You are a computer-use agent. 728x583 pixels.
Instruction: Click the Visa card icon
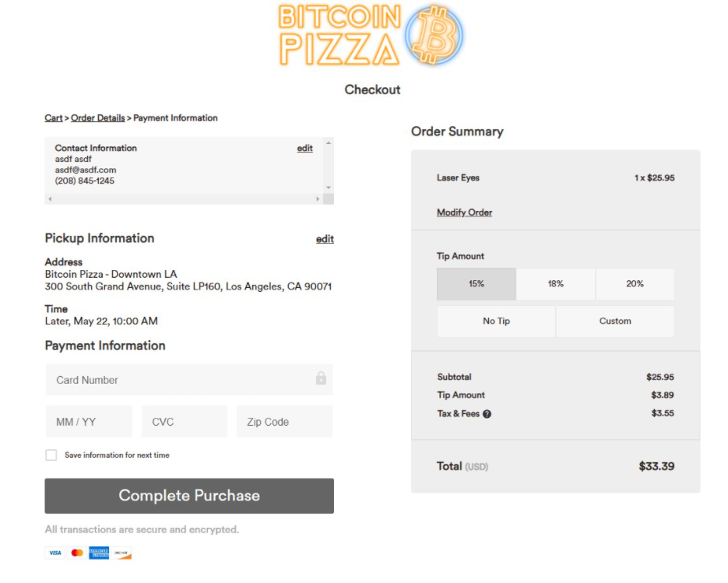(x=55, y=553)
